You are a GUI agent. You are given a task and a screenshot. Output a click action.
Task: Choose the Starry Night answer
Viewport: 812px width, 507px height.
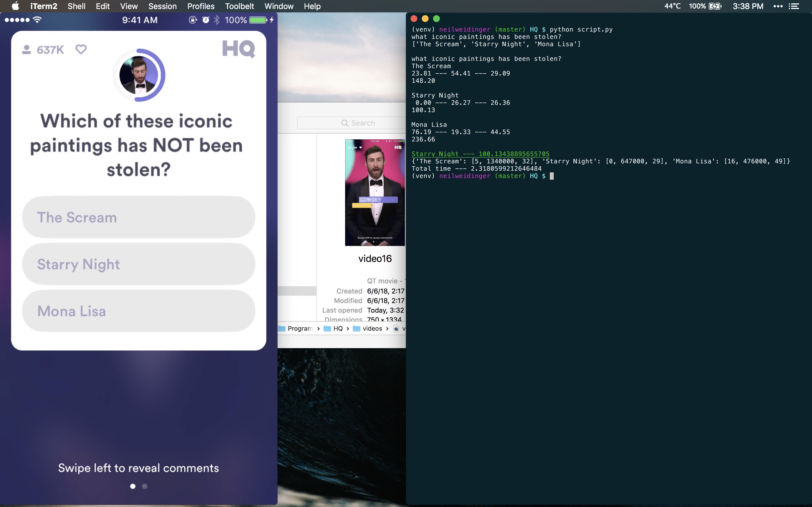139,264
